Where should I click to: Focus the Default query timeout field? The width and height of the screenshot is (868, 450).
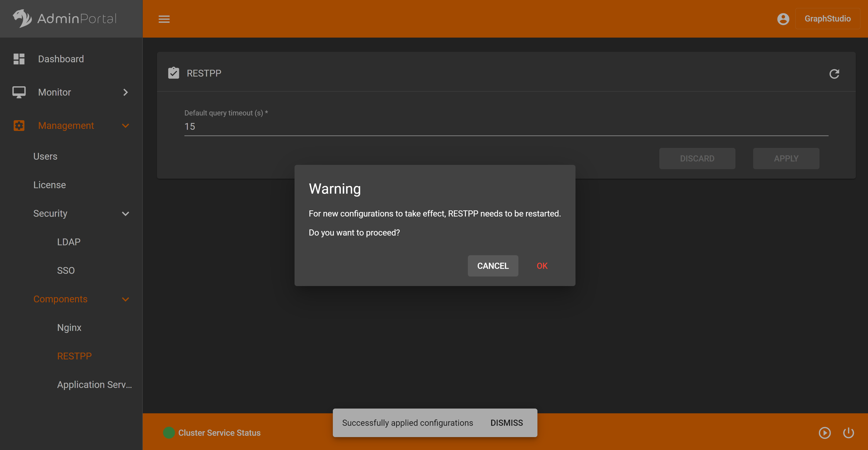[506, 127]
